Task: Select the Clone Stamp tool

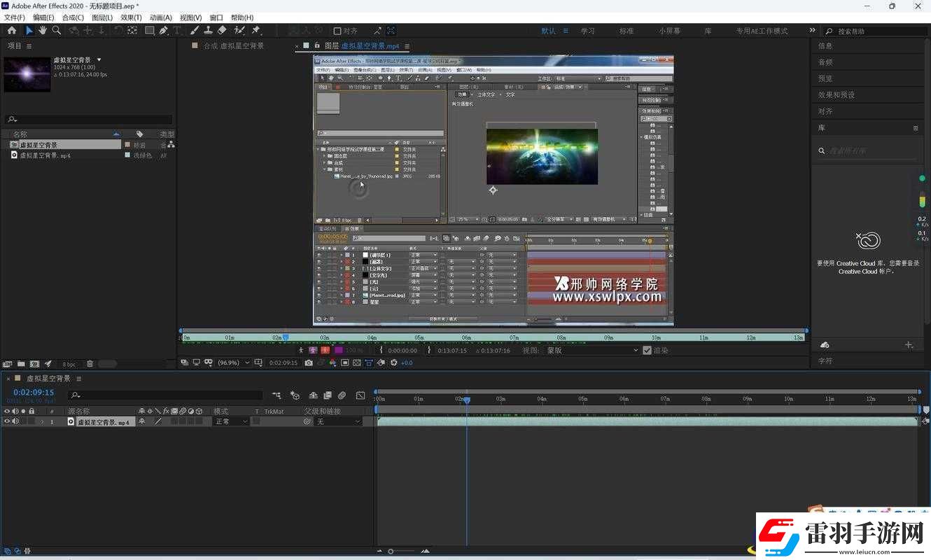Action: 208,31
